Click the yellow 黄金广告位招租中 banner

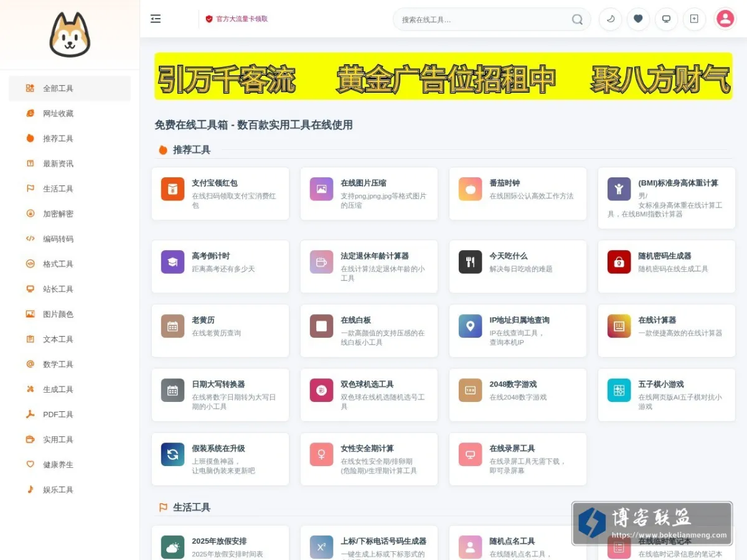click(x=443, y=77)
